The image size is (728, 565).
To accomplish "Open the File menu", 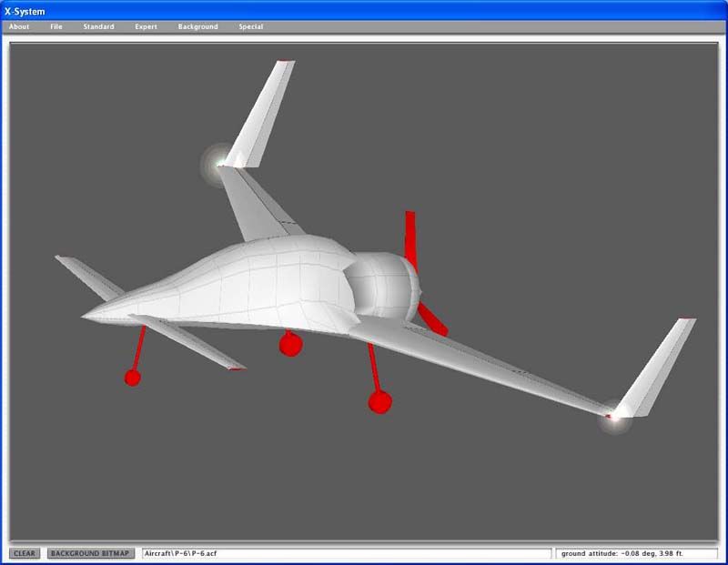I will click(x=56, y=26).
